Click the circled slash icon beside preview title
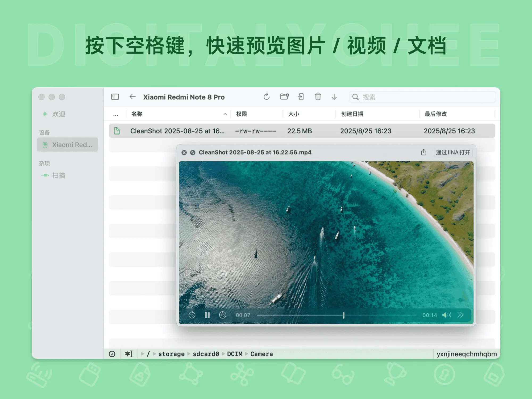The width and height of the screenshot is (532, 399). point(193,153)
